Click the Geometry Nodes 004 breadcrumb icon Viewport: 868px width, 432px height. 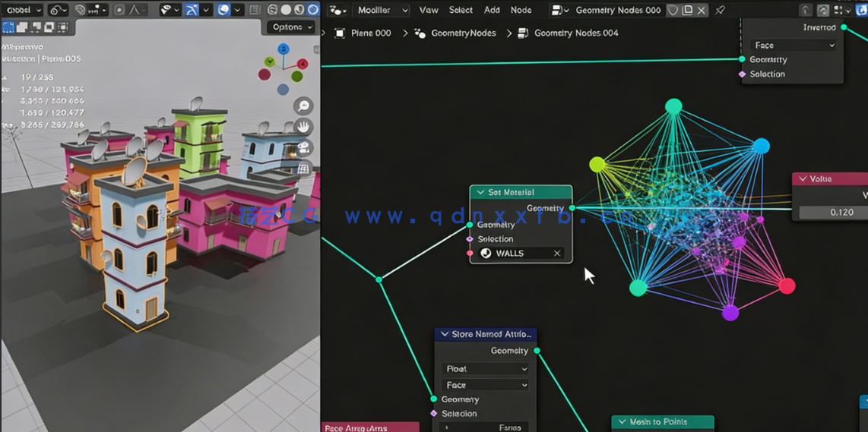[x=523, y=33]
